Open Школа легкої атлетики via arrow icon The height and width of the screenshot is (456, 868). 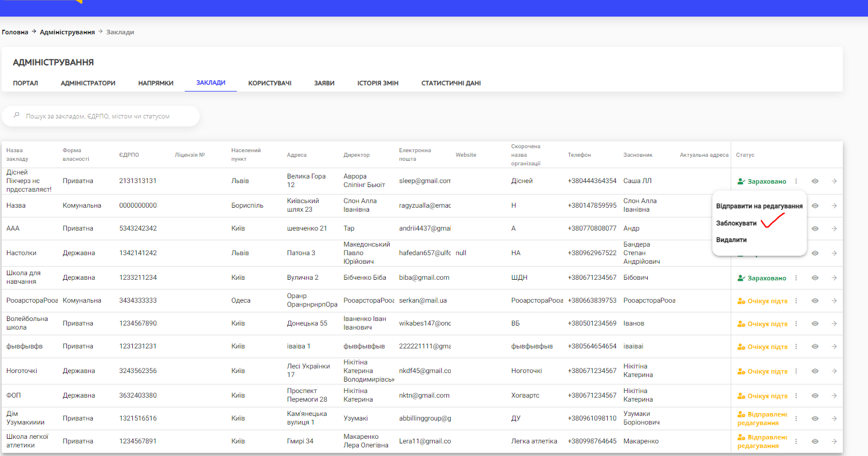coord(834,441)
